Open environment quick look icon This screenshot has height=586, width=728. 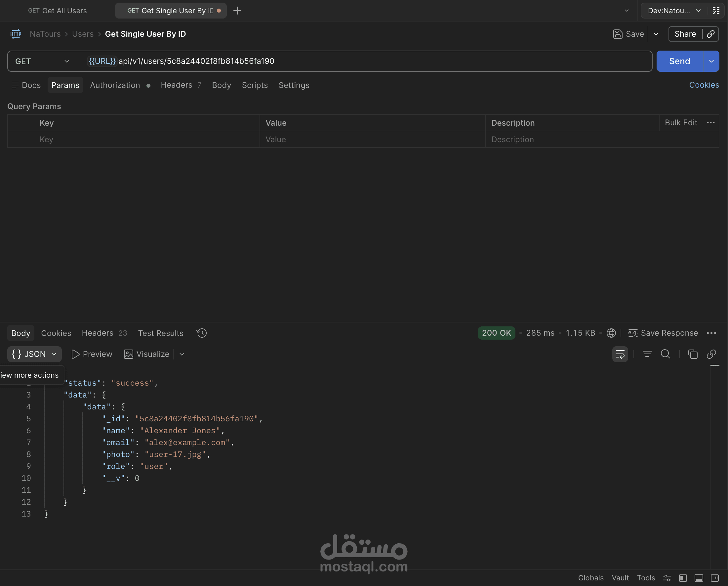716,11
